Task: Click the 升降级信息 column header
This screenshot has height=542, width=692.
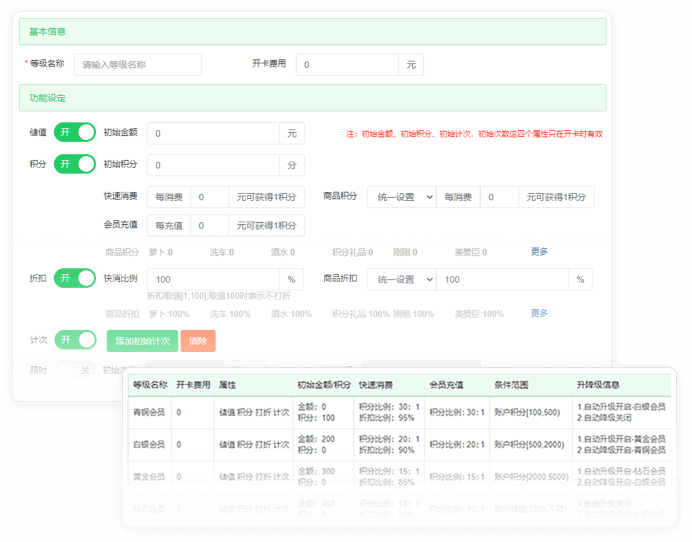Action: point(598,385)
